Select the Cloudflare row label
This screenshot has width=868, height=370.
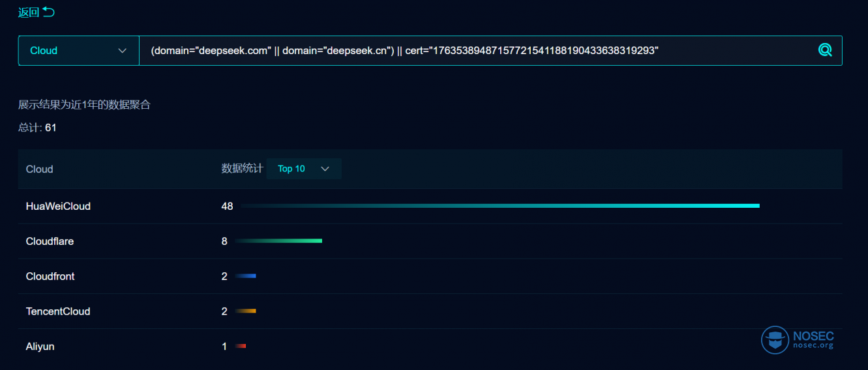50,241
